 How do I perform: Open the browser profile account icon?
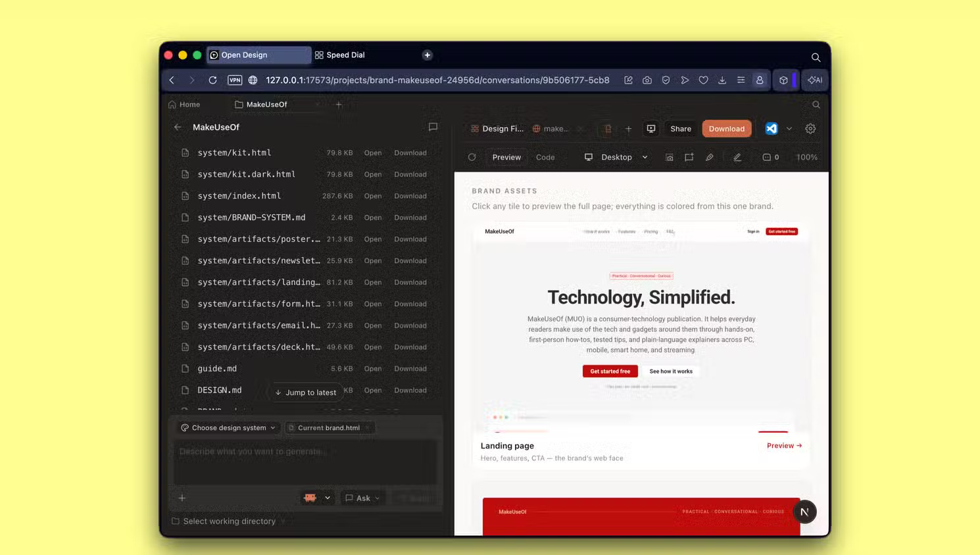(760, 80)
